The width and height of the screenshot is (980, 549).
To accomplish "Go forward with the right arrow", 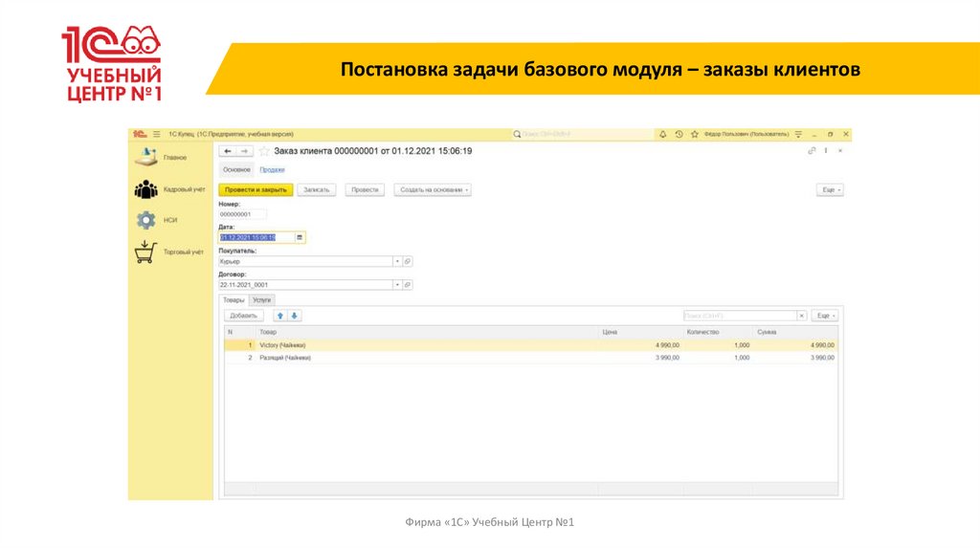I will click(245, 151).
